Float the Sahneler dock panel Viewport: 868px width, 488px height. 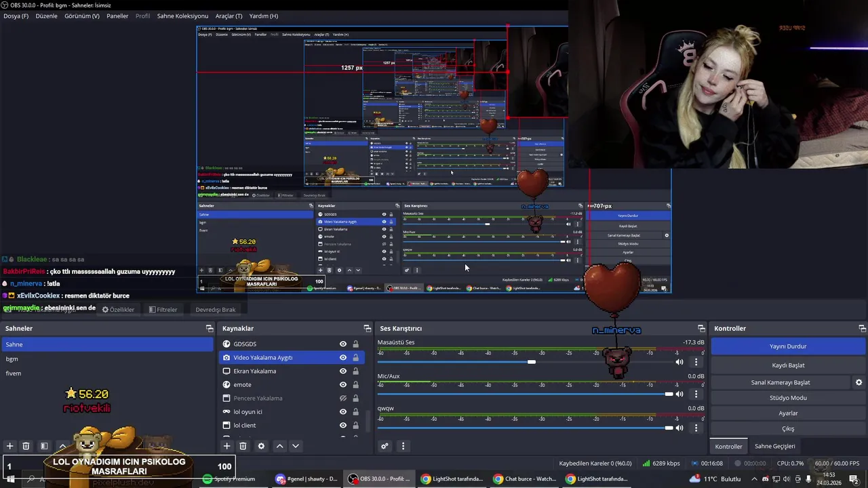tap(210, 328)
